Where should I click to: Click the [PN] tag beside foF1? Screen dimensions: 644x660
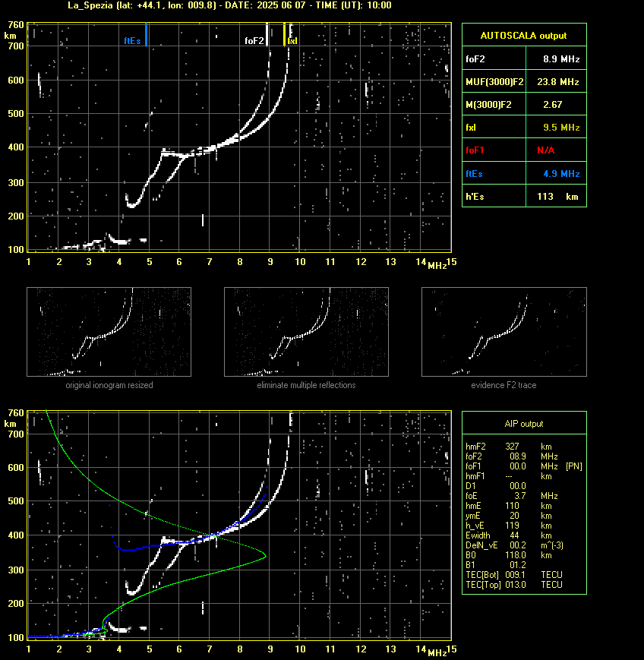point(573,466)
